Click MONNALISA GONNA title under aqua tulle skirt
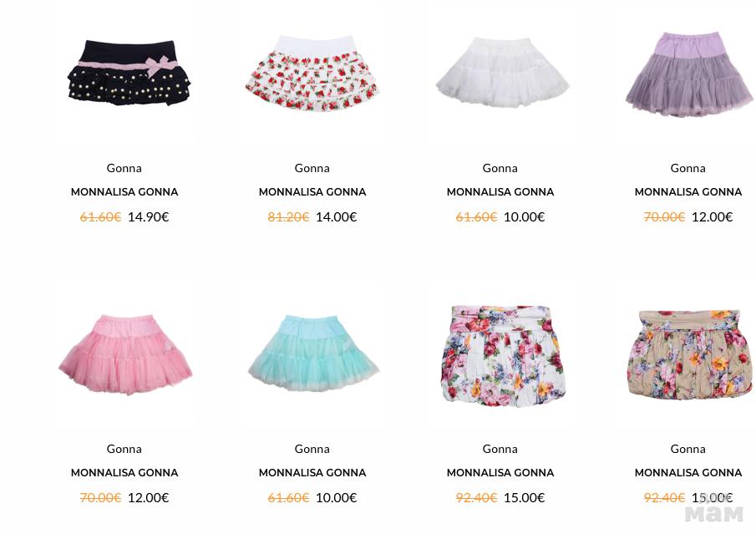The height and width of the screenshot is (534, 756). click(x=312, y=473)
